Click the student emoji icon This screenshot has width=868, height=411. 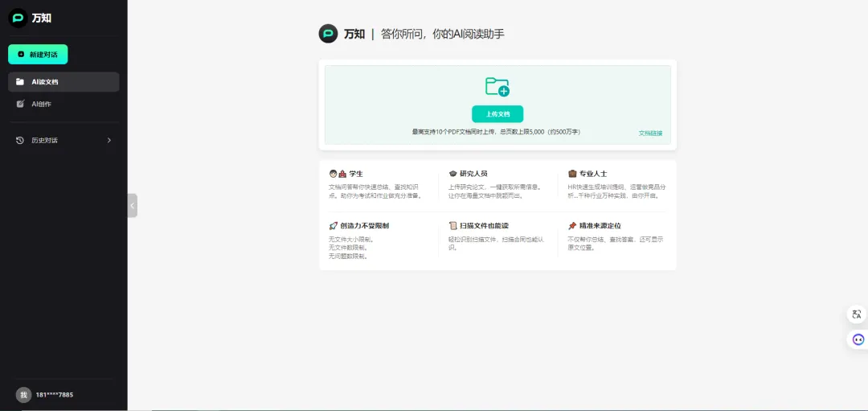(334, 174)
